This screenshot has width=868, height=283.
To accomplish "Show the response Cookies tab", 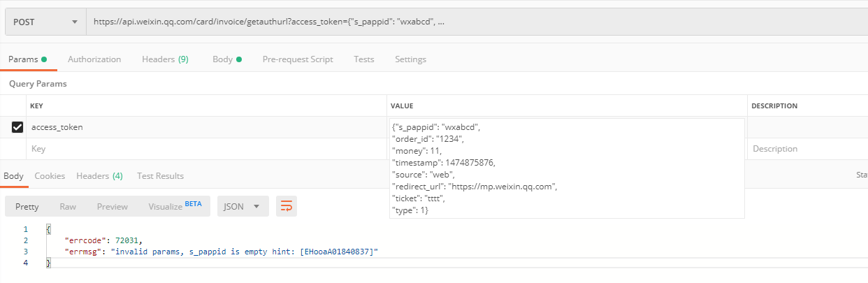I will [50, 176].
